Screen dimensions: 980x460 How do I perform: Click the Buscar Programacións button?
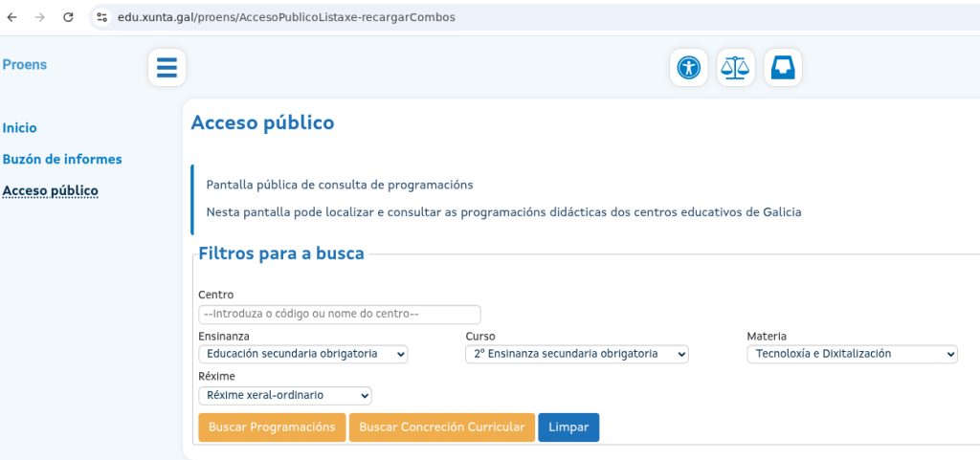click(x=272, y=427)
